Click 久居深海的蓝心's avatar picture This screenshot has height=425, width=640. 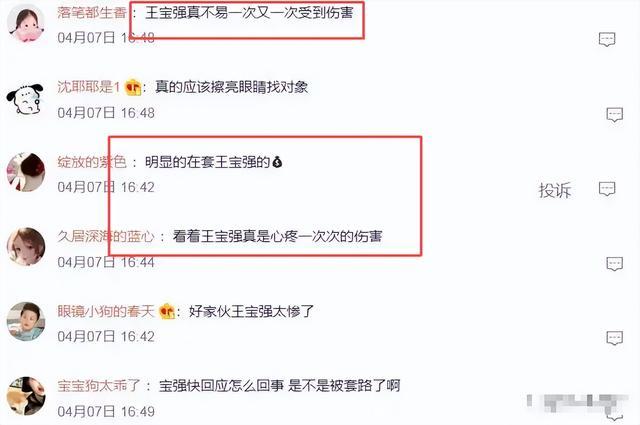[26, 247]
